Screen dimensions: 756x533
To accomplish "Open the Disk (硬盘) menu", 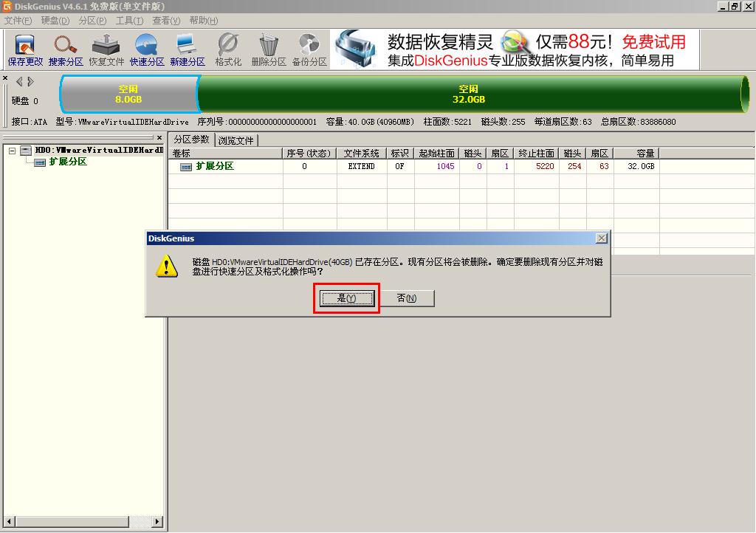I will coord(55,20).
